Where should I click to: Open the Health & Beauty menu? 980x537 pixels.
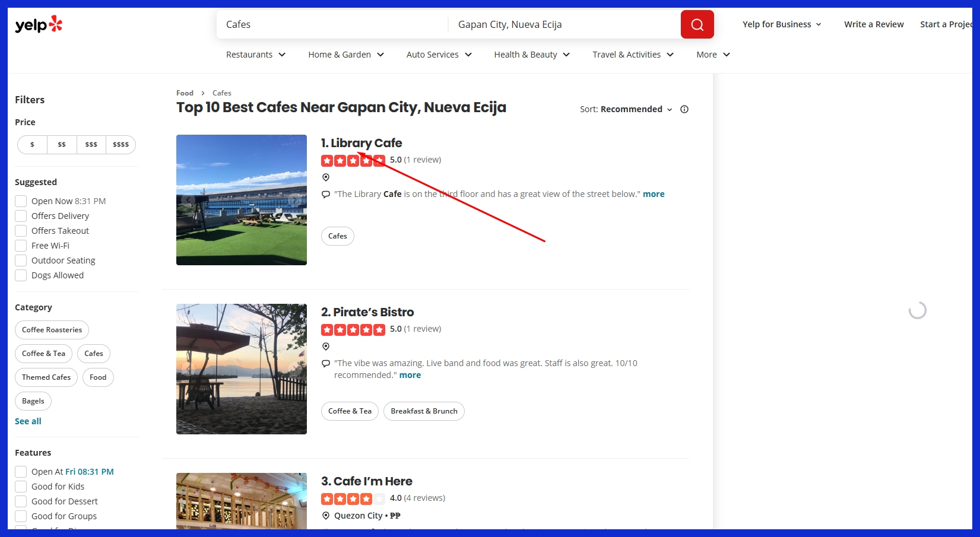[x=532, y=55]
